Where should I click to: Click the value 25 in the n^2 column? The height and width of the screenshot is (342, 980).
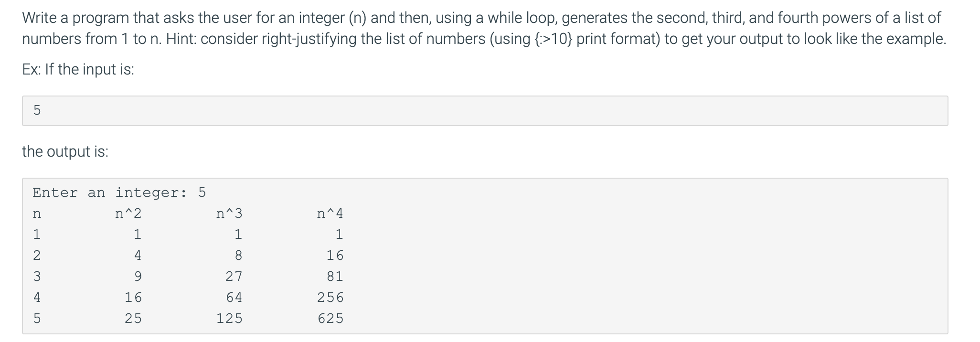pos(133,319)
